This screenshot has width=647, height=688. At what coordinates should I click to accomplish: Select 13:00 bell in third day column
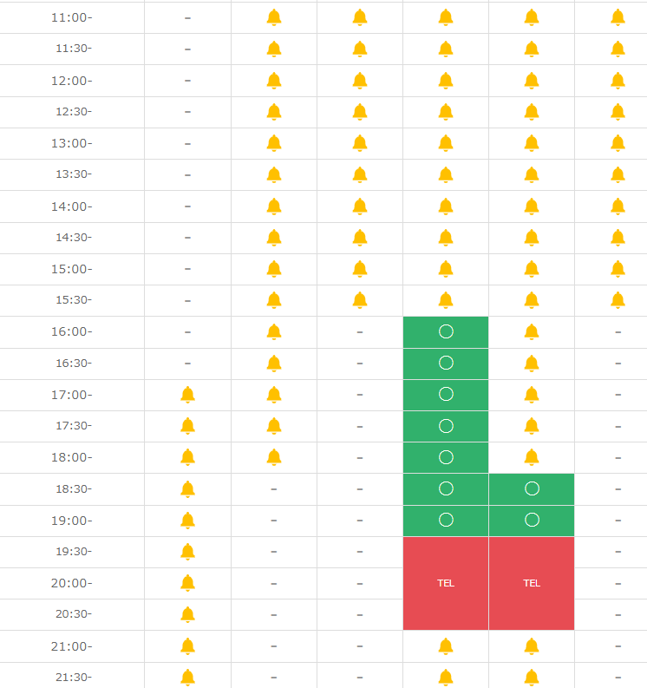point(360,143)
